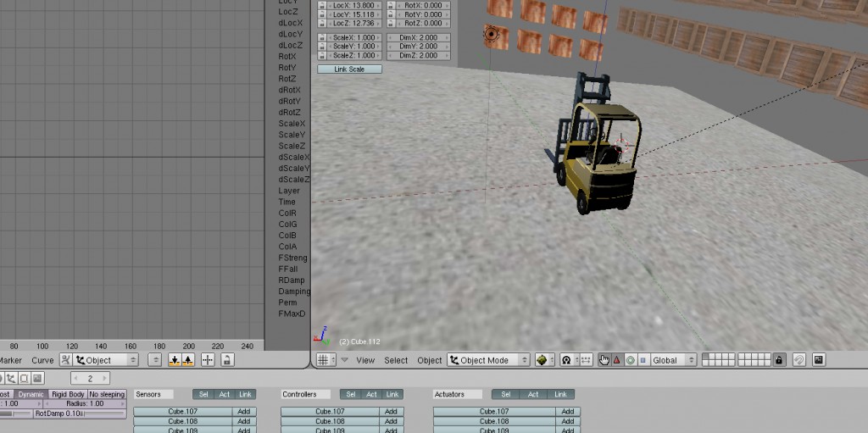Open the IPO type Object dropdown
This screenshot has height=433, width=868.
[106, 360]
